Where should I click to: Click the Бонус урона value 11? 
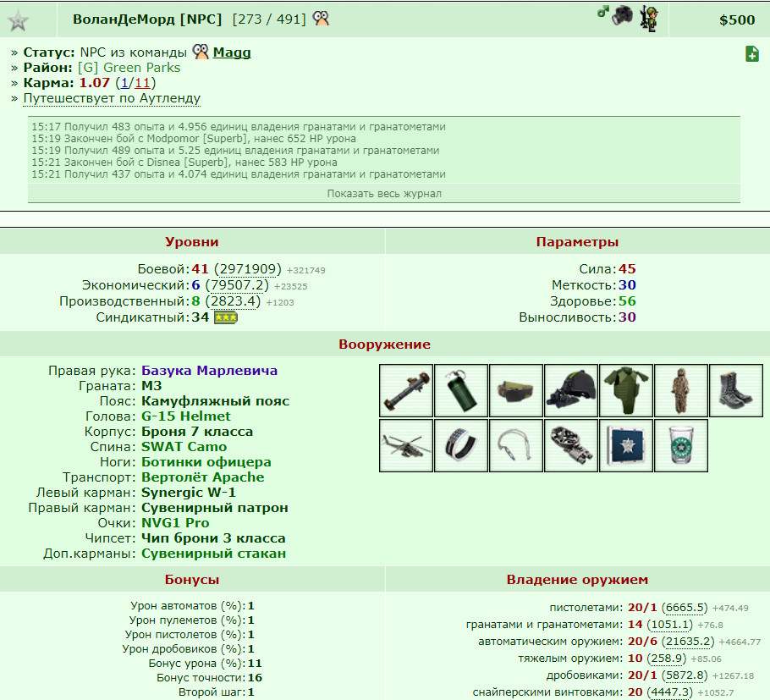(x=255, y=663)
